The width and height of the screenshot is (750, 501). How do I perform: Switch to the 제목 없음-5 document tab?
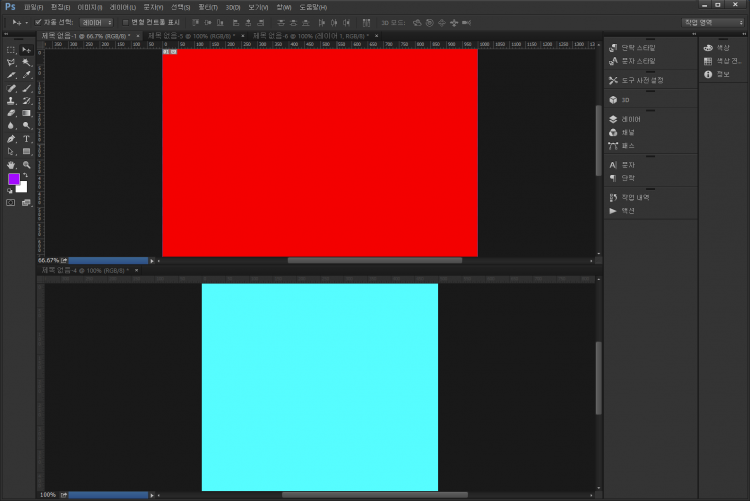192,36
